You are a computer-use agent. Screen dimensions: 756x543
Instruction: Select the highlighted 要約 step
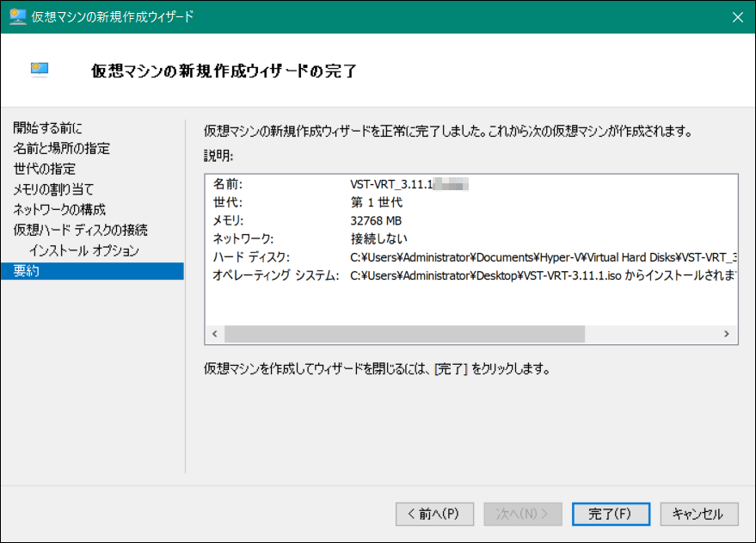(x=92, y=271)
